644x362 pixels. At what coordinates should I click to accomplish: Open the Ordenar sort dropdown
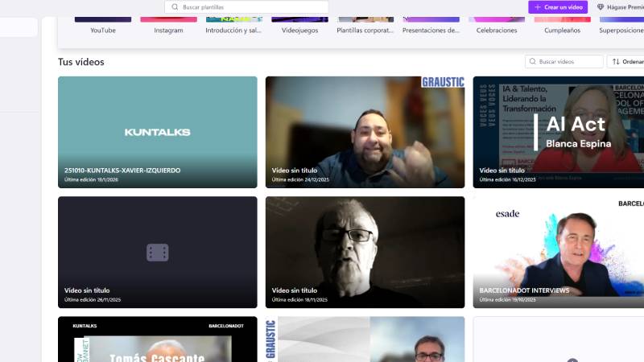[626, 61]
